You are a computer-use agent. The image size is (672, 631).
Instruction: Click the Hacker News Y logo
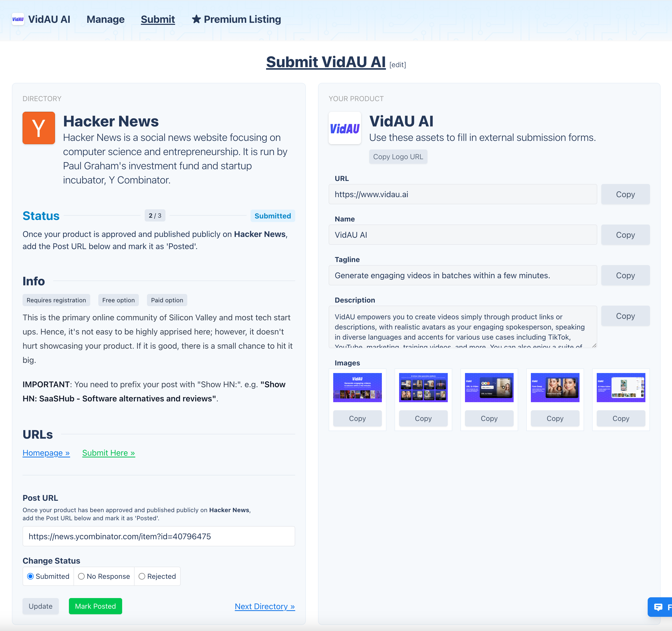(39, 128)
